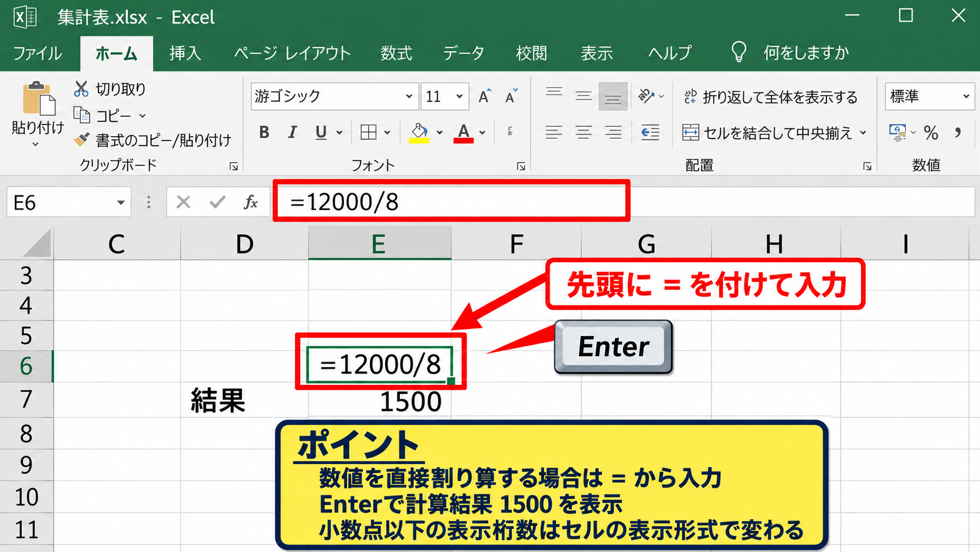
Task: Switch to the データ tab
Action: [464, 53]
